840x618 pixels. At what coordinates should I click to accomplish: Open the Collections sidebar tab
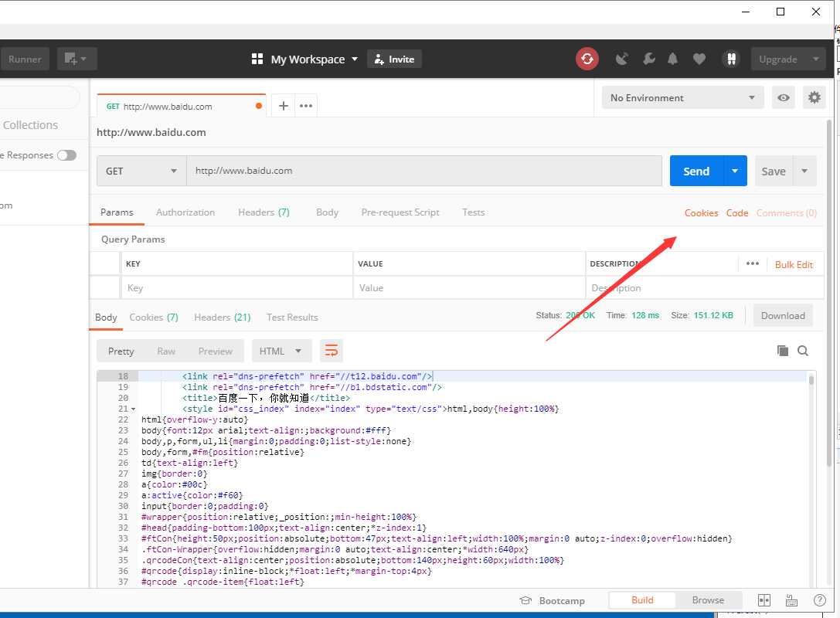tap(31, 125)
